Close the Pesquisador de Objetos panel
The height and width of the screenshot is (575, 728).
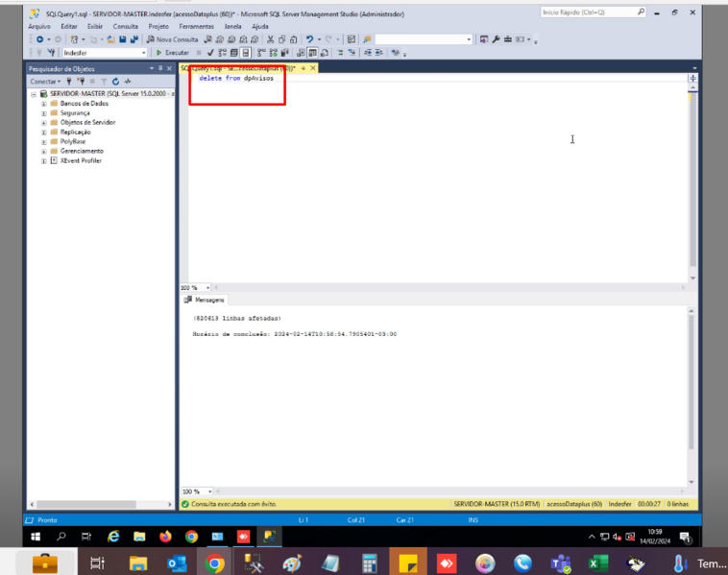pyautogui.click(x=169, y=69)
